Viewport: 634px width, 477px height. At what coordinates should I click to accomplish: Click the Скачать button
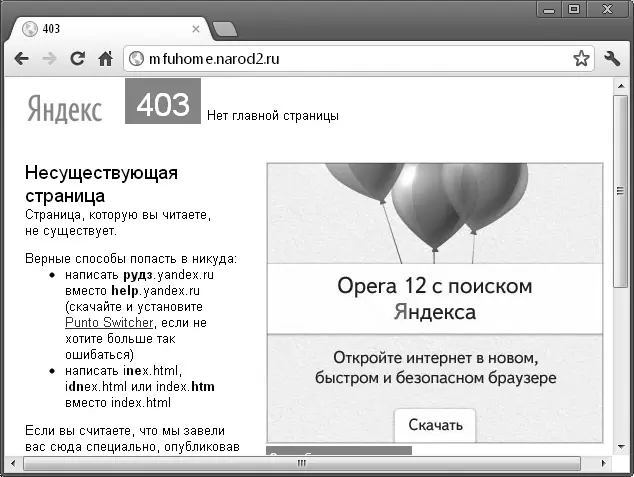(x=435, y=425)
